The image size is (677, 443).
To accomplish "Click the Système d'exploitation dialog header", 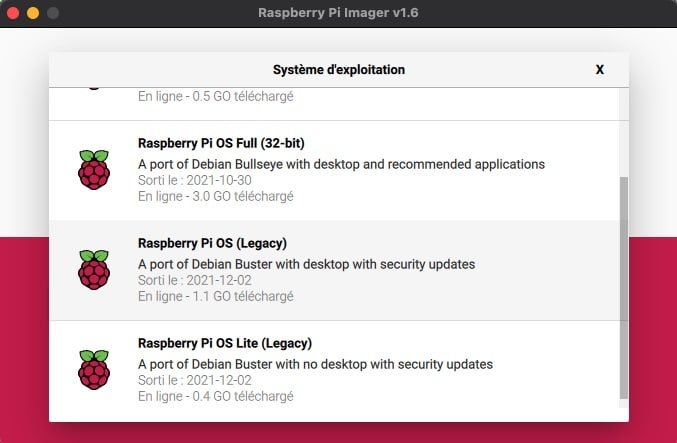I will [339, 70].
